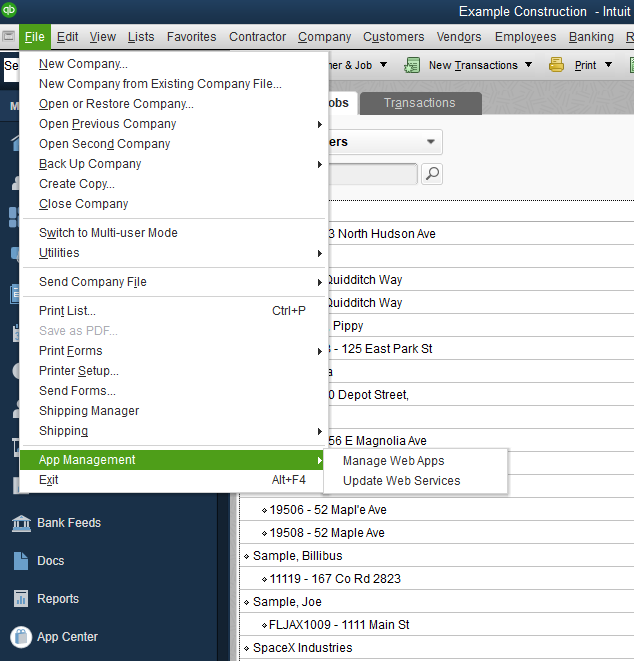Open Bank Feeds icon in sidebar
Image resolution: width=634 pixels, height=661 pixels.
point(21,523)
